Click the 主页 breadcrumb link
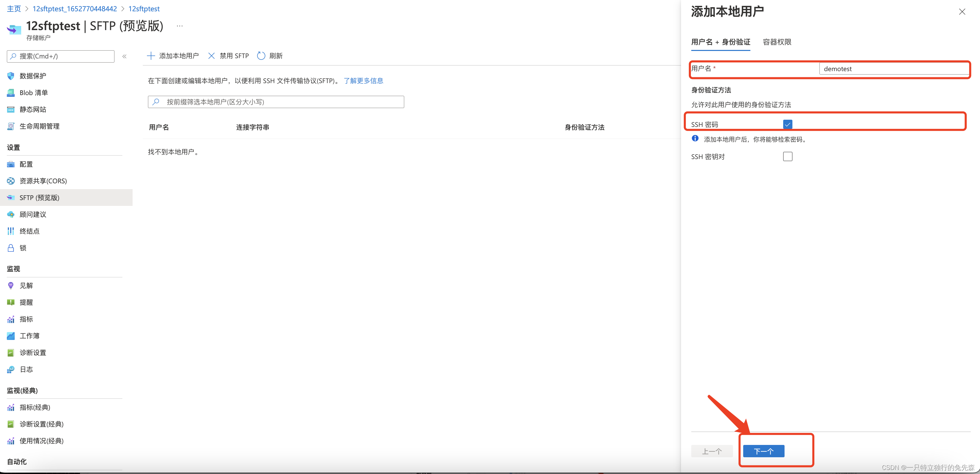Screen dimensions: 980x474 pyautogui.click(x=14, y=9)
